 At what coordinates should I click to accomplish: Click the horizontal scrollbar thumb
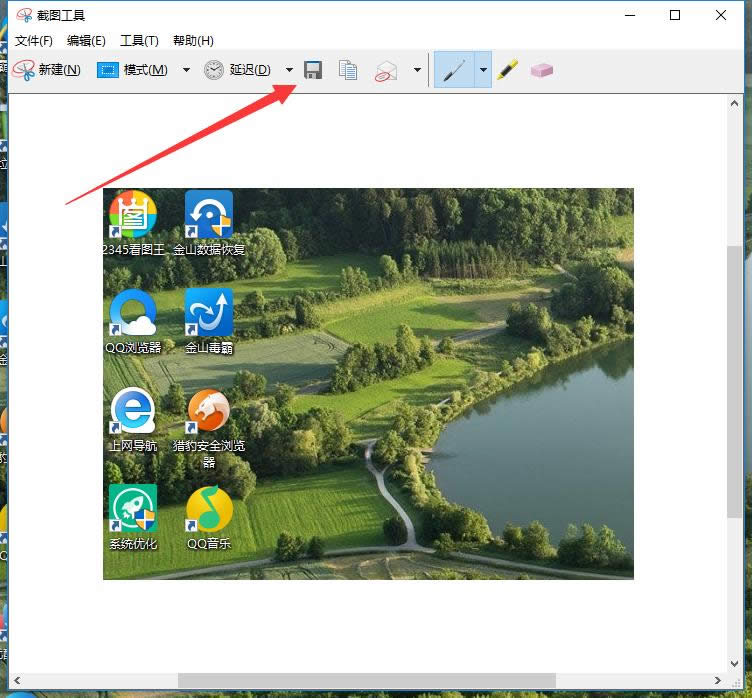367,681
